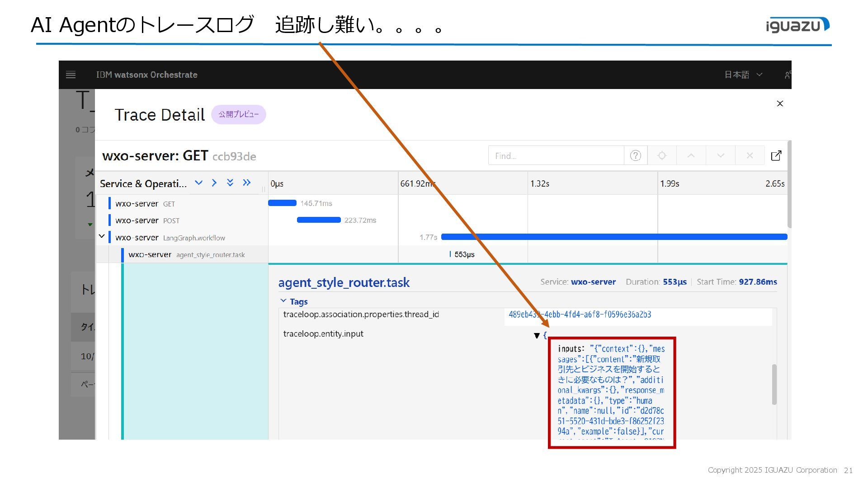Viewport: 868px width, 488px height.
Task: Click the trace ID ccb93de
Action: (234, 156)
